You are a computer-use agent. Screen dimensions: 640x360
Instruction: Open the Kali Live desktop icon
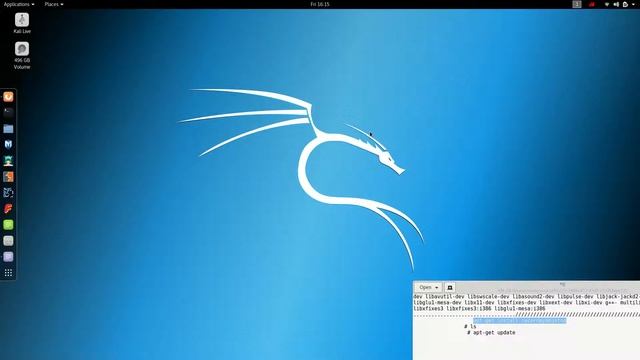22,23
